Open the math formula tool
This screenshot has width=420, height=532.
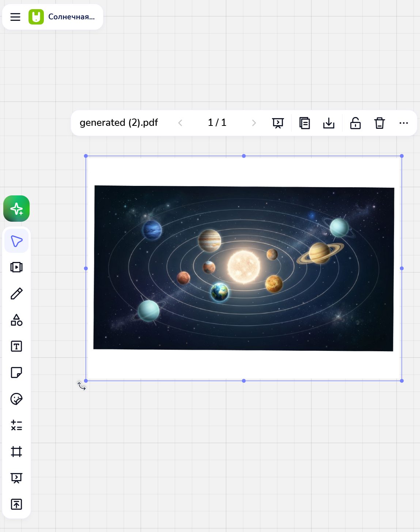16,425
